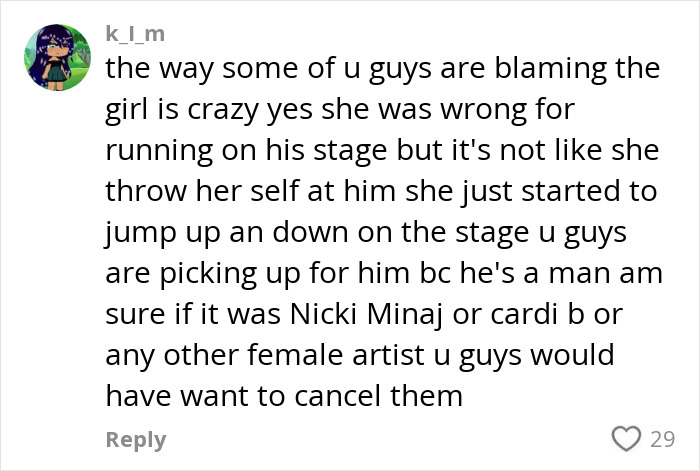
Task: Click the line starting "are picking up for him"
Action: [384, 274]
